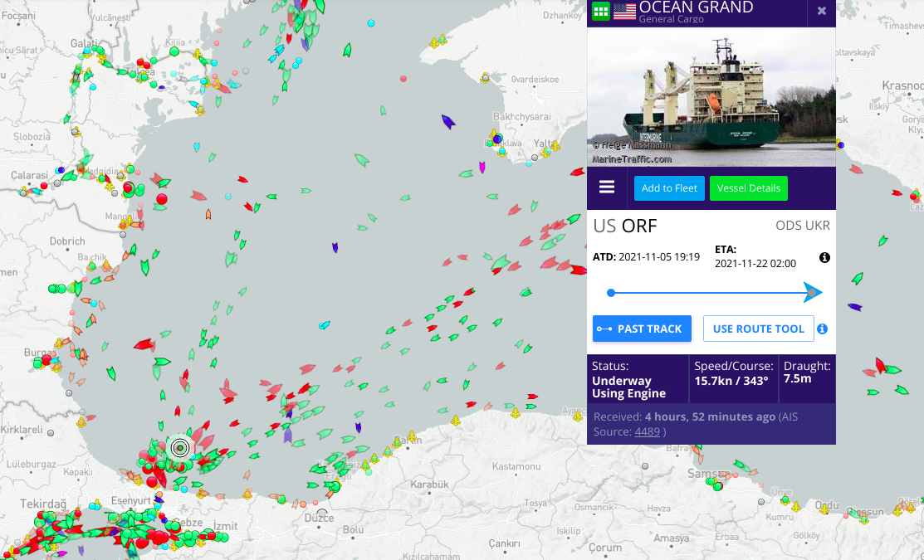Click the green vessel type grid icon

[600, 12]
